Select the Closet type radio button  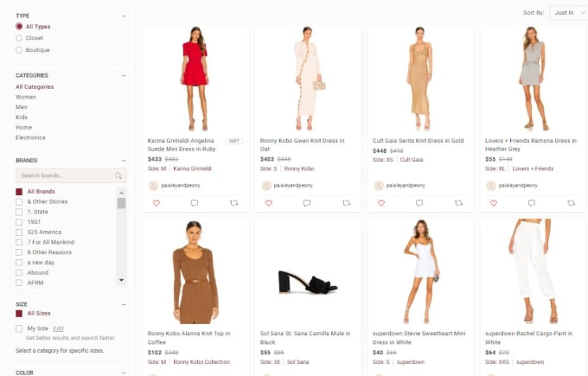point(19,38)
